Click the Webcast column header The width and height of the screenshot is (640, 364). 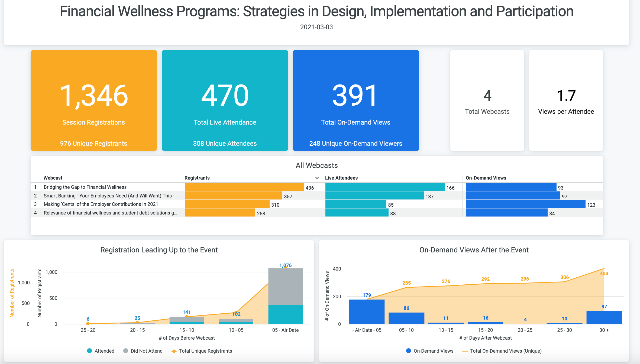(53, 178)
